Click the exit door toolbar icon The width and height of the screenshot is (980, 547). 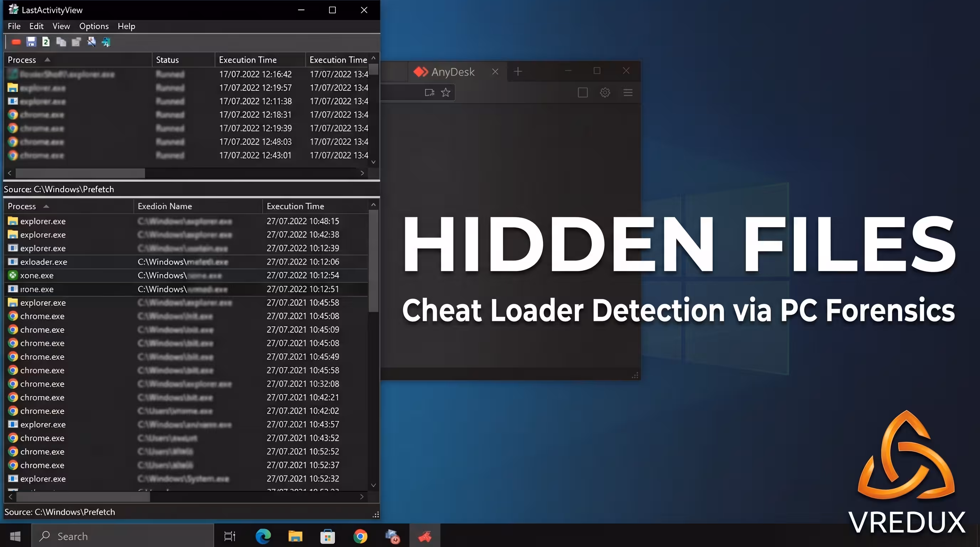click(106, 42)
